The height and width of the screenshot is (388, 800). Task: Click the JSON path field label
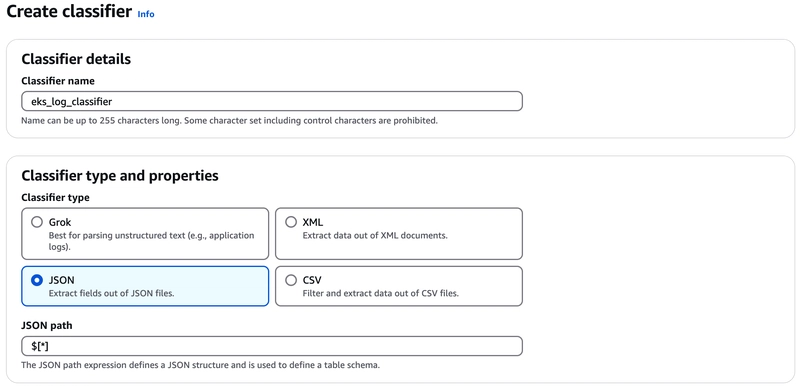click(x=46, y=326)
